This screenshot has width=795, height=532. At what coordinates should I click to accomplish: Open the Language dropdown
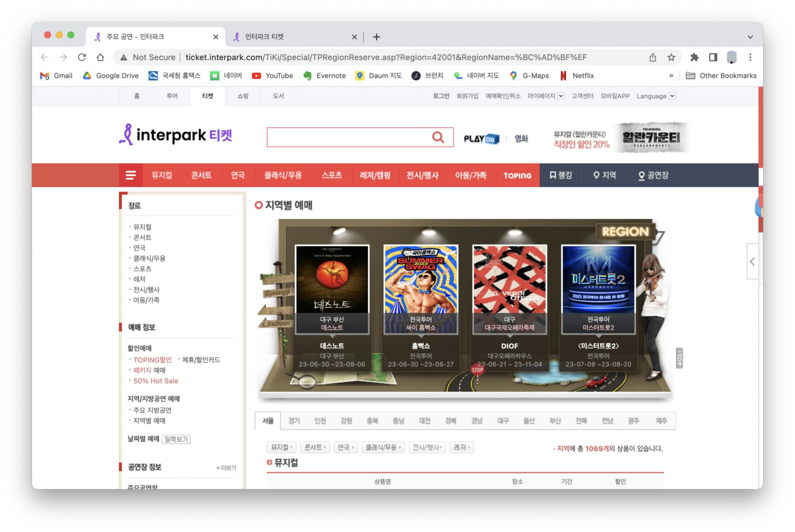point(656,96)
